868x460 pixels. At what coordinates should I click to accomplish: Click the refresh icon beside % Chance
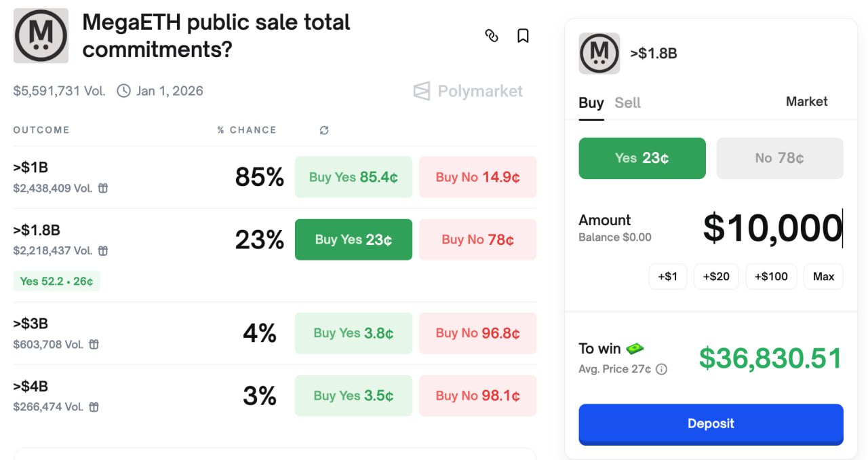tap(324, 130)
